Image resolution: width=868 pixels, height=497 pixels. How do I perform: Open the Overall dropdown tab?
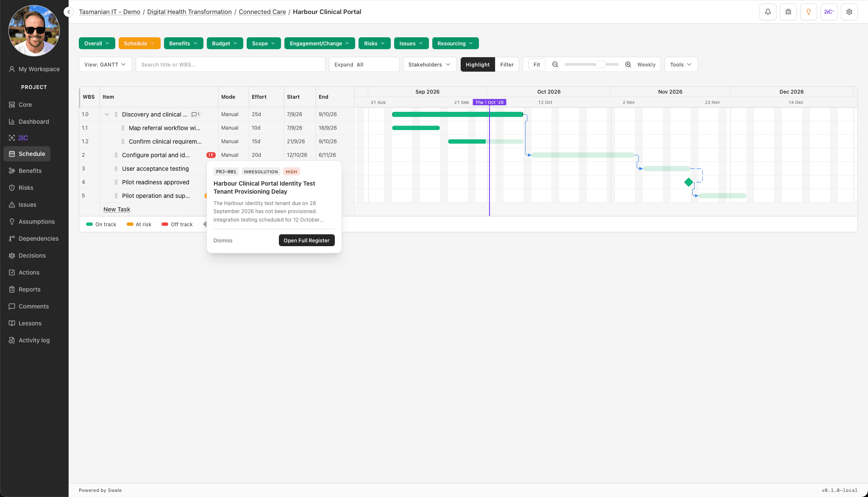(97, 43)
